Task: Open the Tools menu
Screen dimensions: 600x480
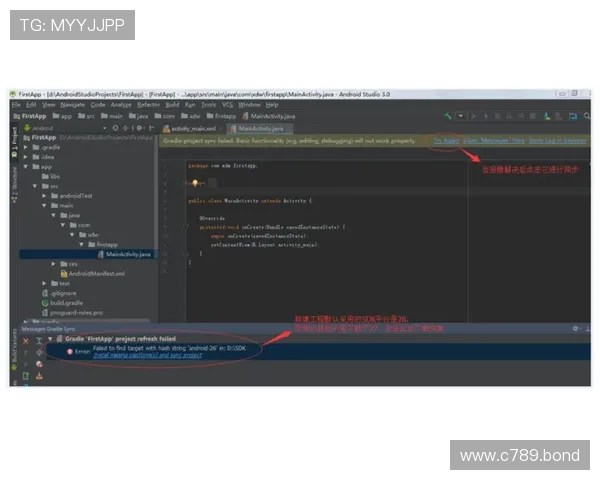Action: click(x=209, y=105)
